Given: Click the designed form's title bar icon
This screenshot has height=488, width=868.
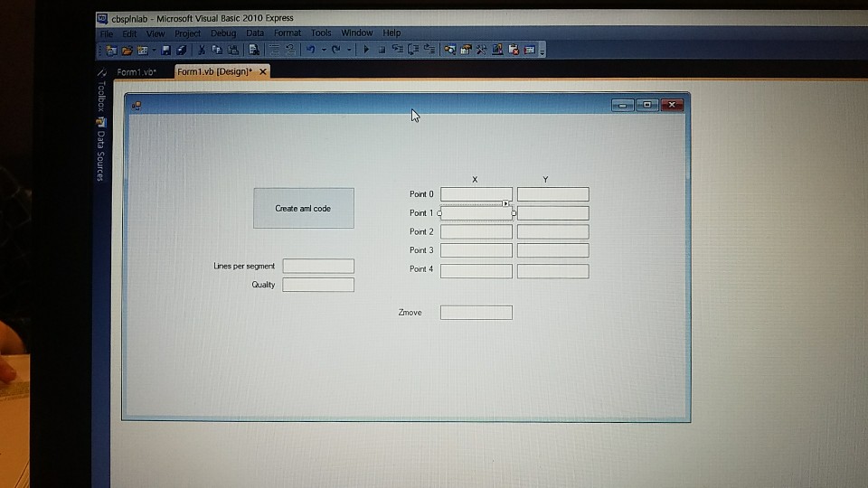Looking at the screenshot, I should pyautogui.click(x=137, y=106).
